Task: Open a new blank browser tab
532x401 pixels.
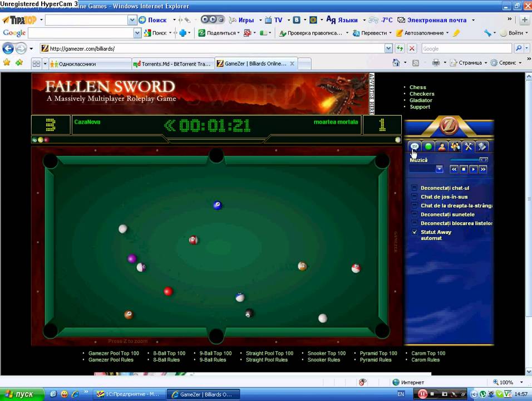Action: (x=304, y=63)
